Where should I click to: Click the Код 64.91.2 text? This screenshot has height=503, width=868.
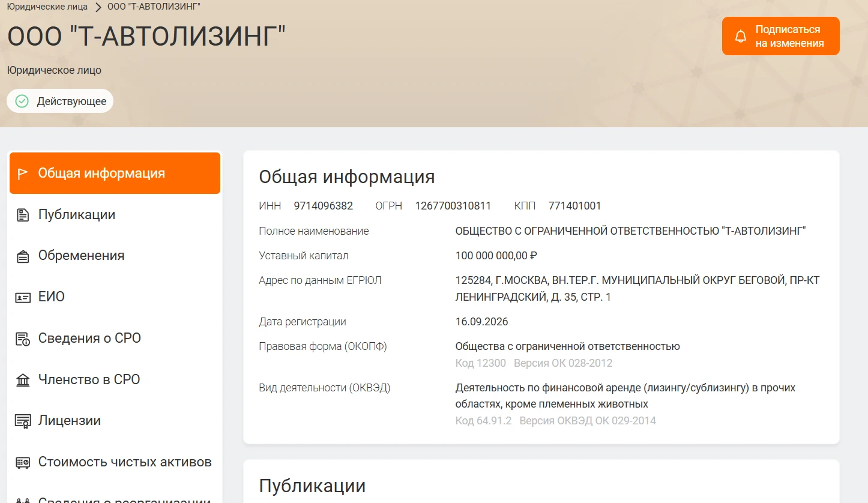[x=484, y=421]
